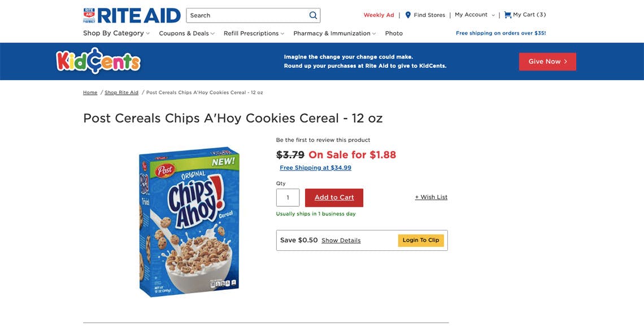Image resolution: width=644 pixels, height=326 pixels.
Task: Click the Give Now button
Action: 547,62
